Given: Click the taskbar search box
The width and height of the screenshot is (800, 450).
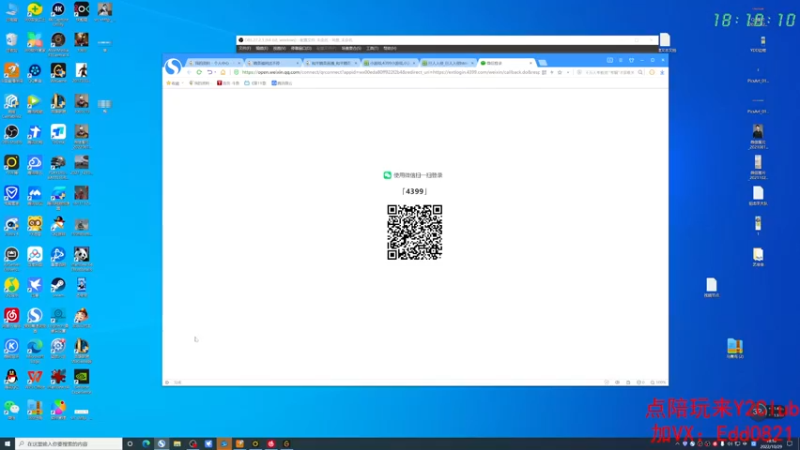Looking at the screenshot, I should tap(69, 444).
